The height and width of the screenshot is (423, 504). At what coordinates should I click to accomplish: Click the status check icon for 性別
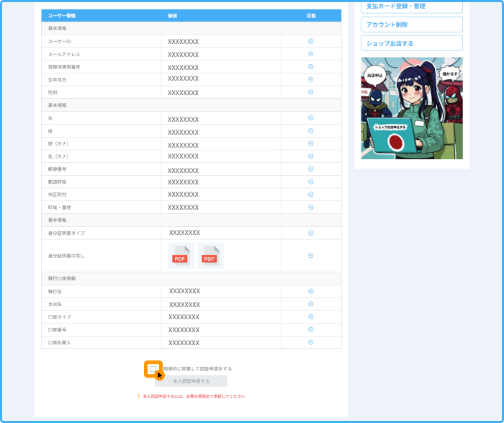(311, 92)
